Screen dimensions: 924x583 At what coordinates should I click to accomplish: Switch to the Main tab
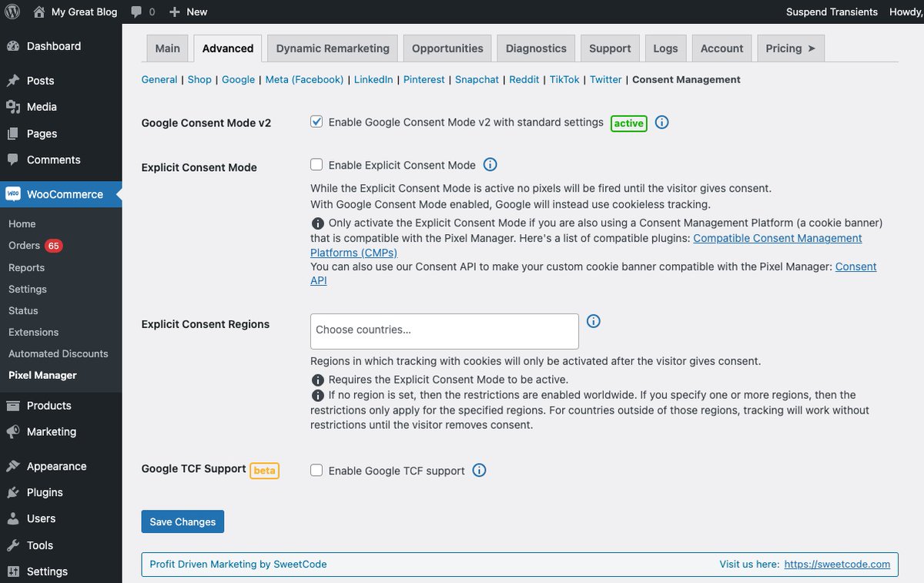(168, 48)
